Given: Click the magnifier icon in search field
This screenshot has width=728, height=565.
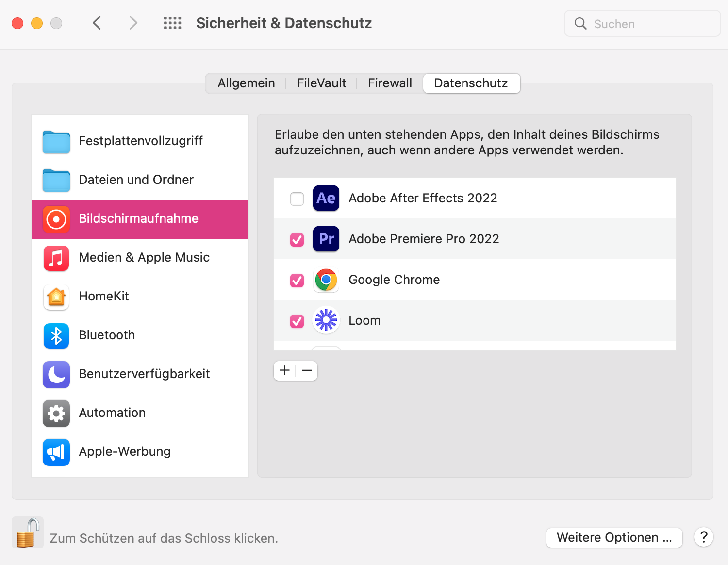Looking at the screenshot, I should click(580, 23).
